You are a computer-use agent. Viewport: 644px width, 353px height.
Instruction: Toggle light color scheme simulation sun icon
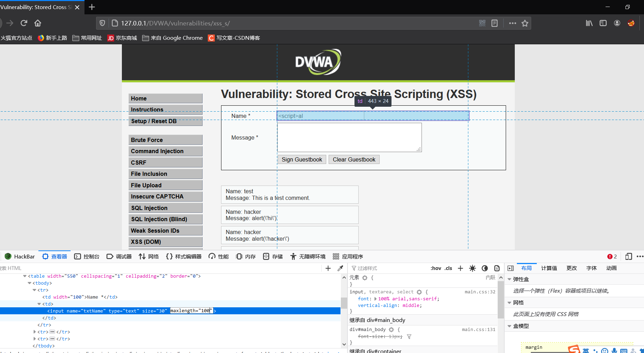pyautogui.click(x=473, y=268)
